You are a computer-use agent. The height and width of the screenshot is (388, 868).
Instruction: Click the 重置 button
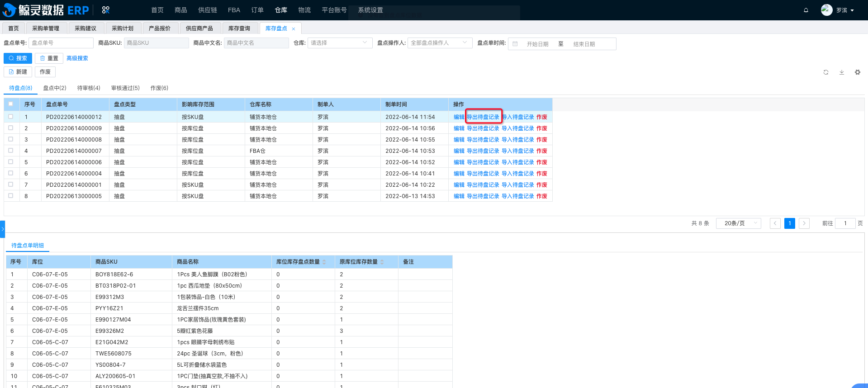(49, 58)
